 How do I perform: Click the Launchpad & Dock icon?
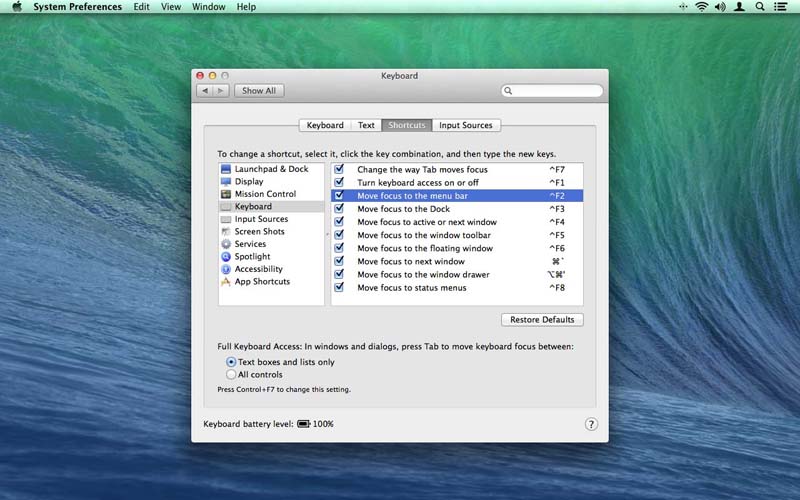[x=226, y=169]
